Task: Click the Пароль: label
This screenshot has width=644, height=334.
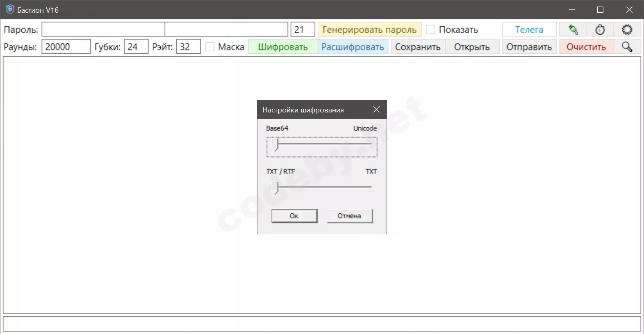Action: click(x=21, y=30)
